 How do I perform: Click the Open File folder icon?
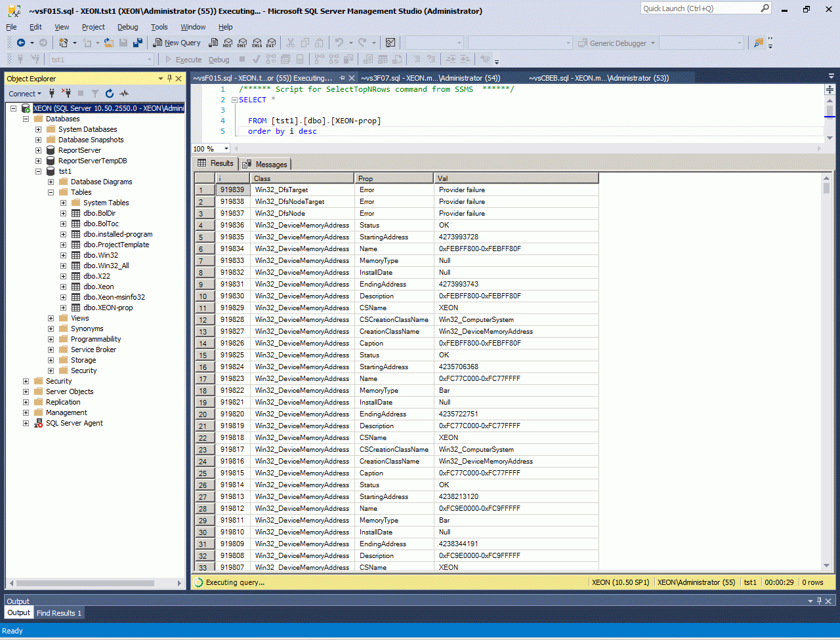tap(109, 43)
